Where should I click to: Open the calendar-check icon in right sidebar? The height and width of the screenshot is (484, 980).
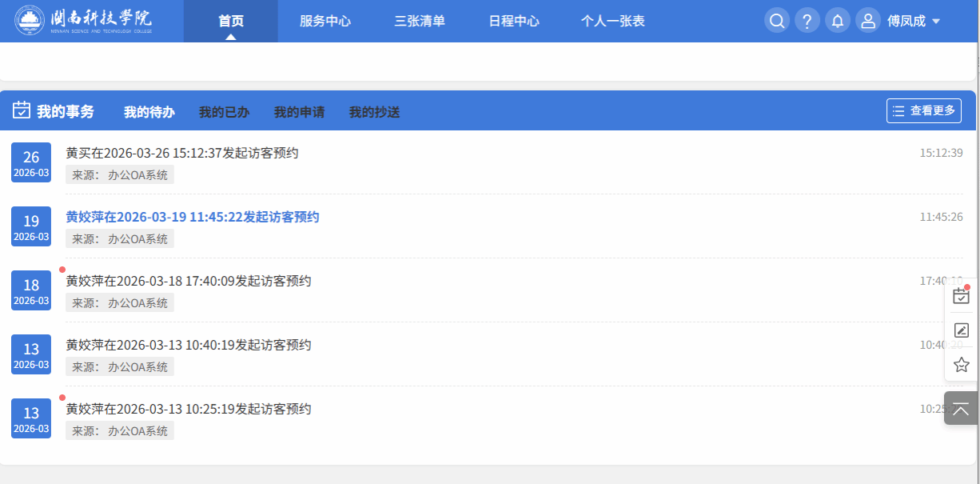pyautogui.click(x=961, y=296)
